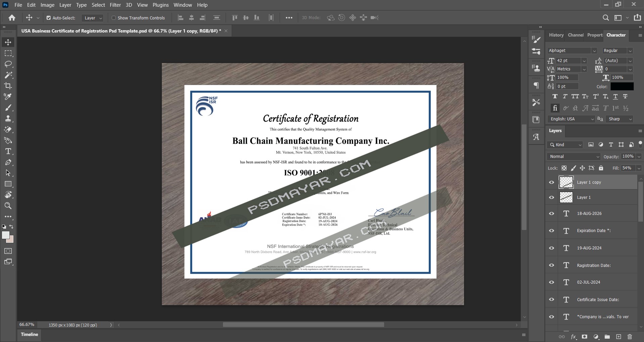
Task: Select the Rectangle shape tool
Action: [x=8, y=184]
